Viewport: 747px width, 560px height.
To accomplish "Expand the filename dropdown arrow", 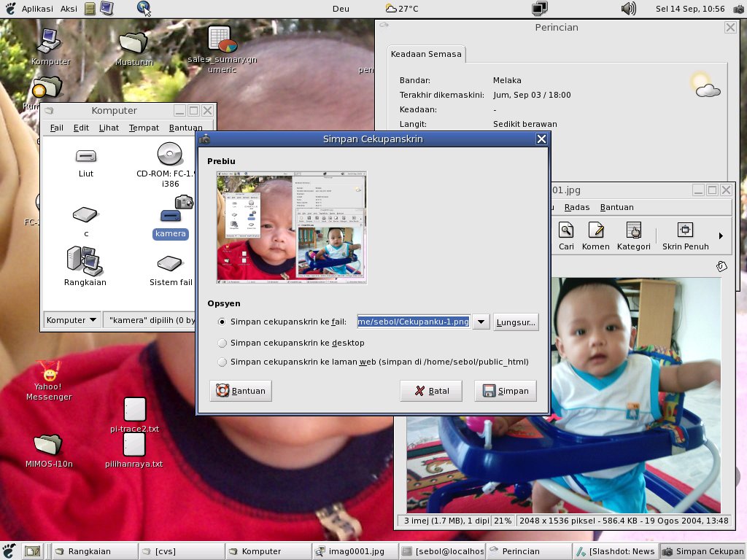I will [481, 322].
